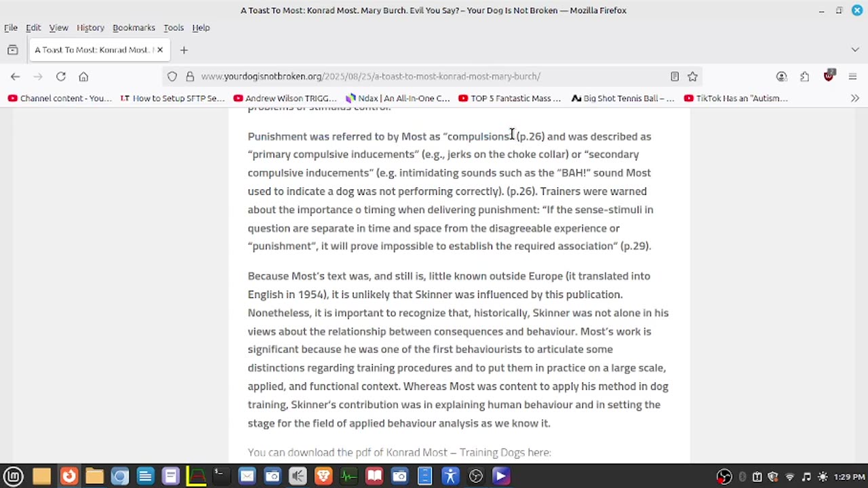868x488 pixels.
Task: Open How to Setup SFTP bookmark
Action: [172, 98]
